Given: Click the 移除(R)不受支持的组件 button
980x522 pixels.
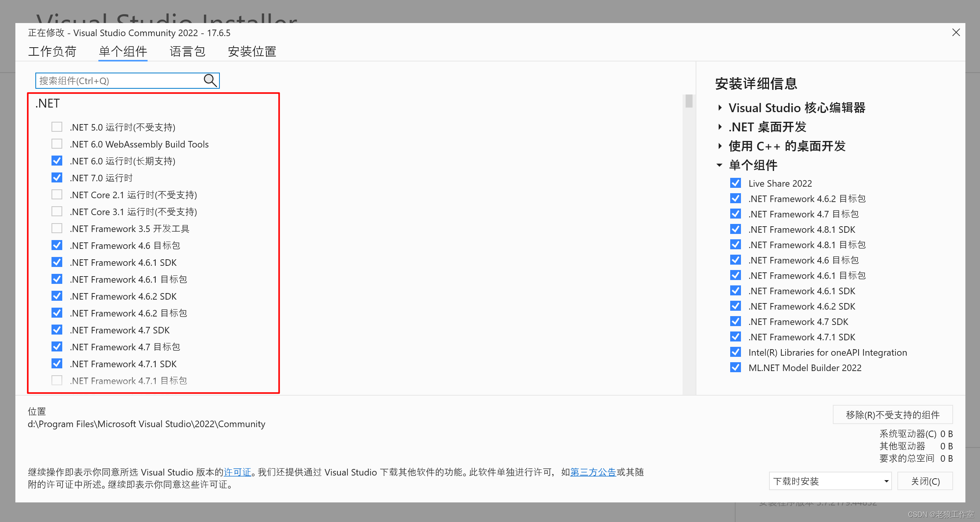Looking at the screenshot, I should [892, 414].
